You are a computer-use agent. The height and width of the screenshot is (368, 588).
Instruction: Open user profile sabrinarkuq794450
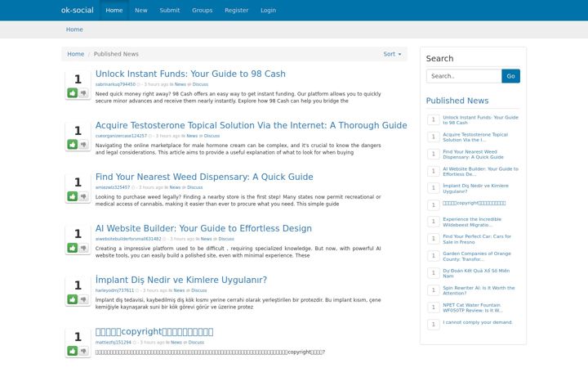point(115,84)
